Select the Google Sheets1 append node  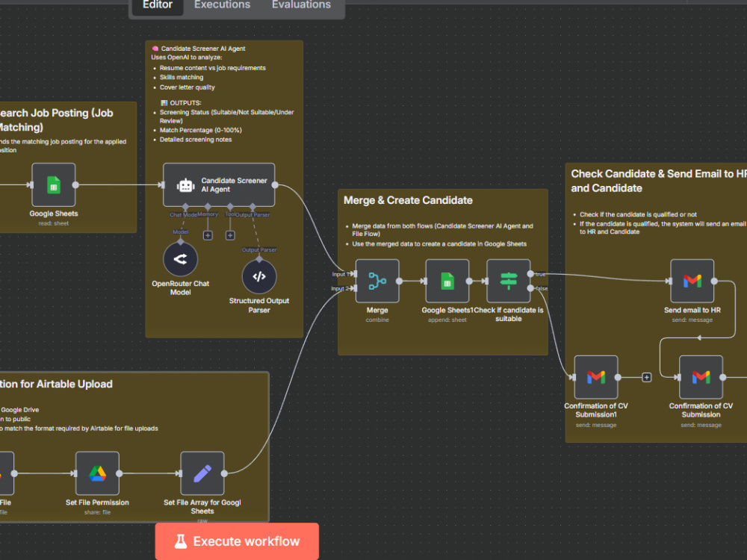(x=447, y=281)
